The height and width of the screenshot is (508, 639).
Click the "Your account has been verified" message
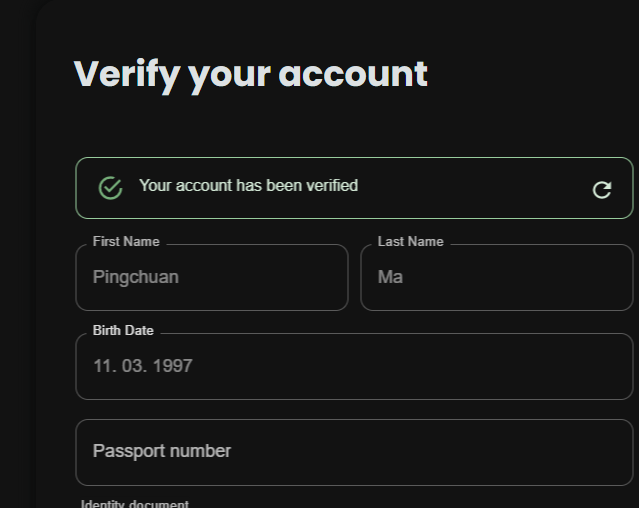pos(248,186)
